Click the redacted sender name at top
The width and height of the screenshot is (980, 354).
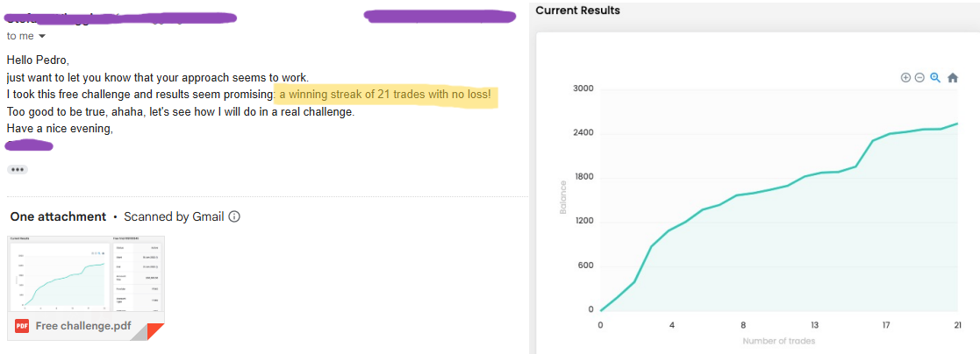123,18
